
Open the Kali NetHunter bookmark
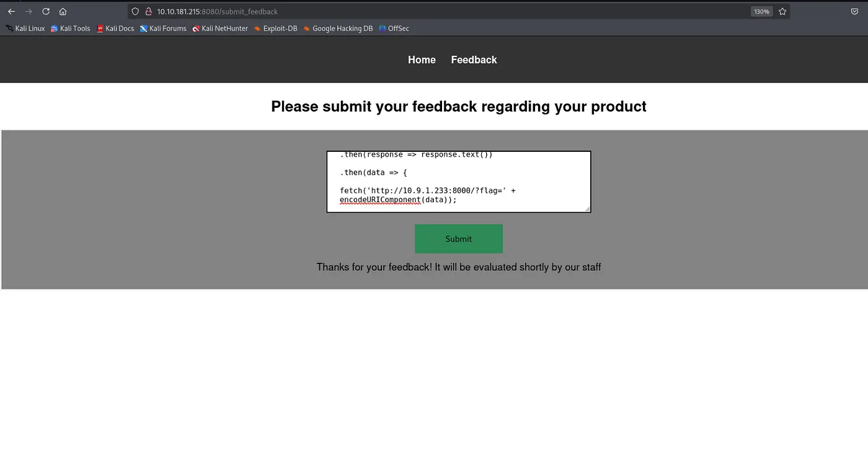[x=220, y=29]
